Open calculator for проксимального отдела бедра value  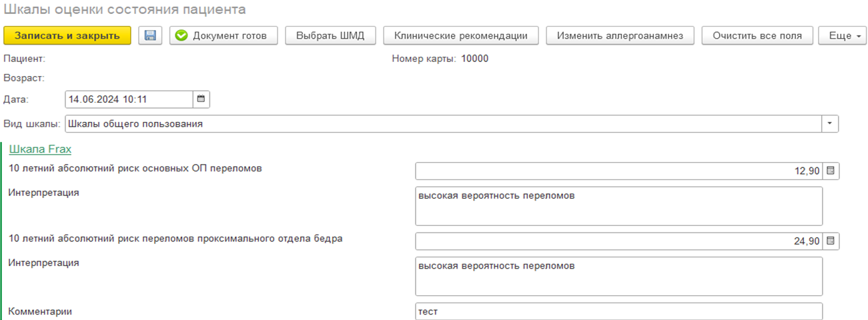point(831,241)
